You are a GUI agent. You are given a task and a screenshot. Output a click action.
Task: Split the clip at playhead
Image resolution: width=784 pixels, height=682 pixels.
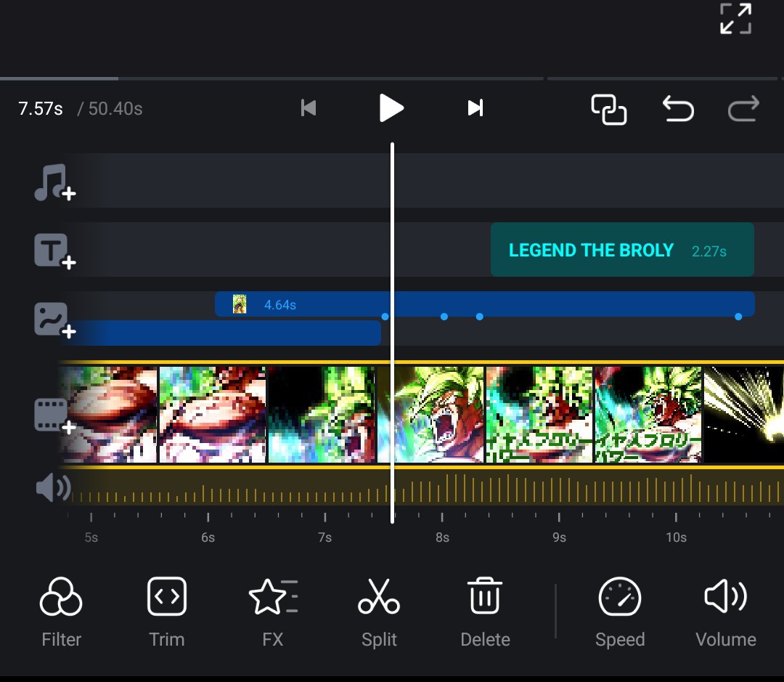pos(379,612)
